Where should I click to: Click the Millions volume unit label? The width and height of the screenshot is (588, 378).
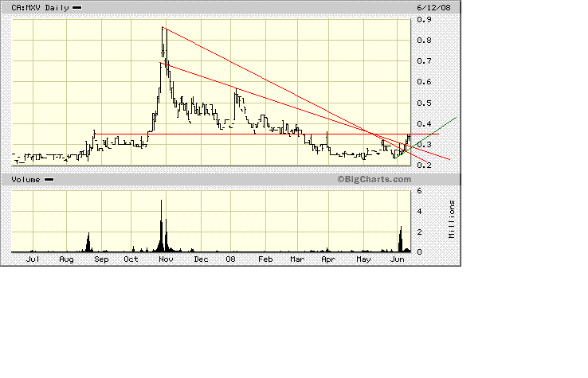click(x=452, y=219)
